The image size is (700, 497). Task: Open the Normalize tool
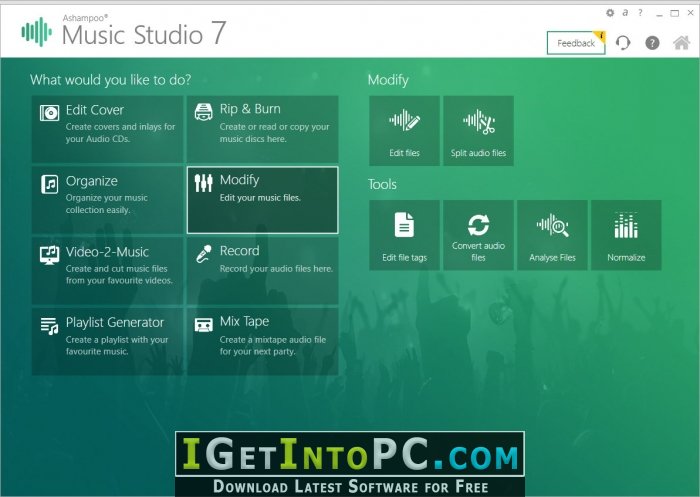point(626,235)
